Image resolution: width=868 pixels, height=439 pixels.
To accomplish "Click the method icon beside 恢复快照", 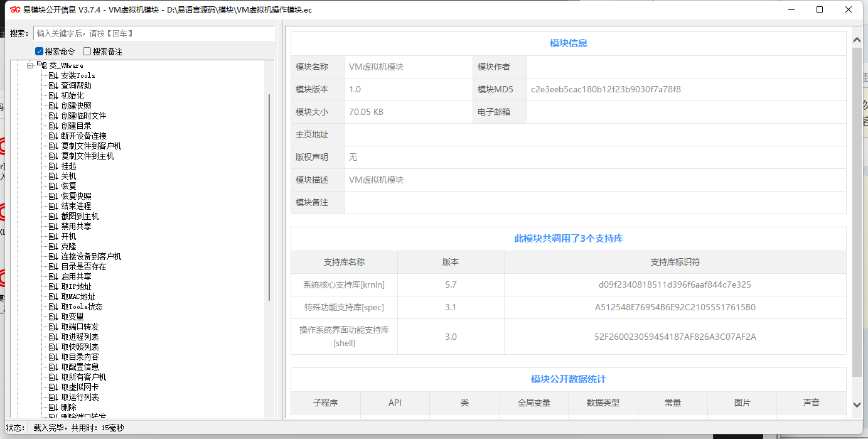I will click(x=53, y=196).
